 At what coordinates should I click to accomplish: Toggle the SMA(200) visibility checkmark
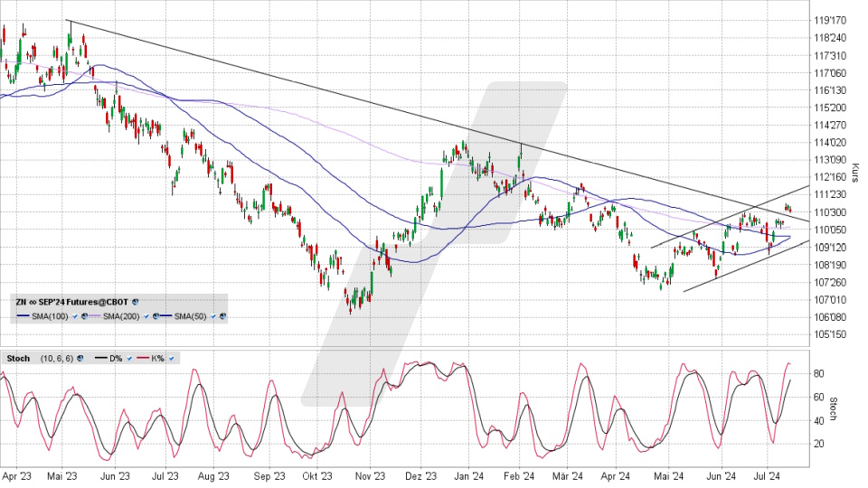point(146,316)
